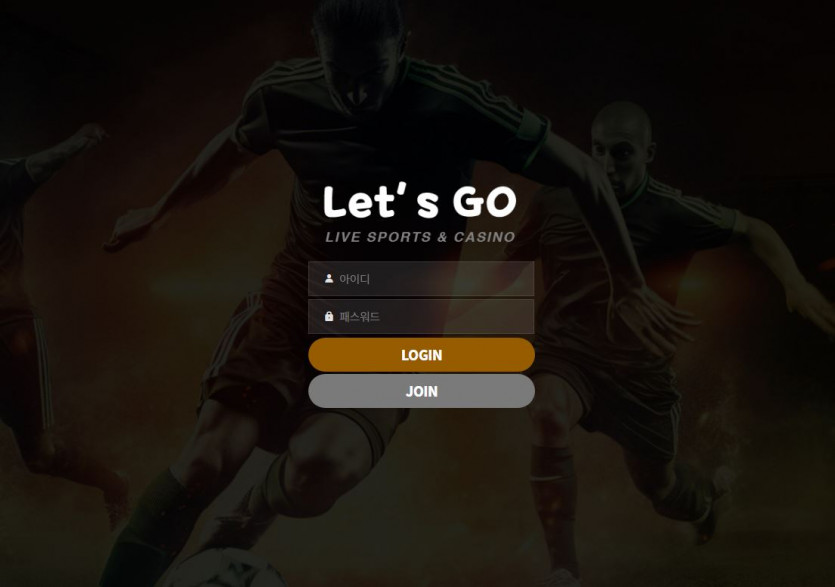Image resolution: width=835 pixels, height=587 pixels.
Task: Click the central player's head in background
Action: coord(358,53)
